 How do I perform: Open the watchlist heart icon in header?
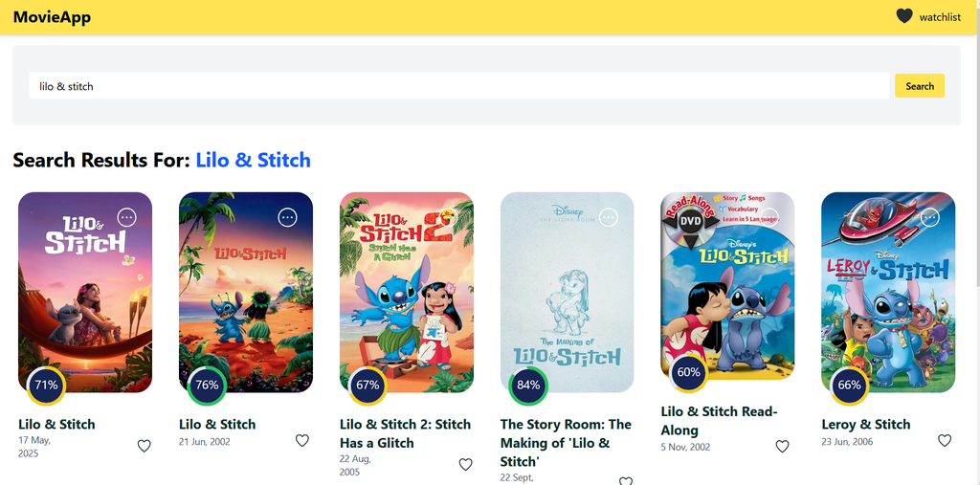[x=903, y=16]
